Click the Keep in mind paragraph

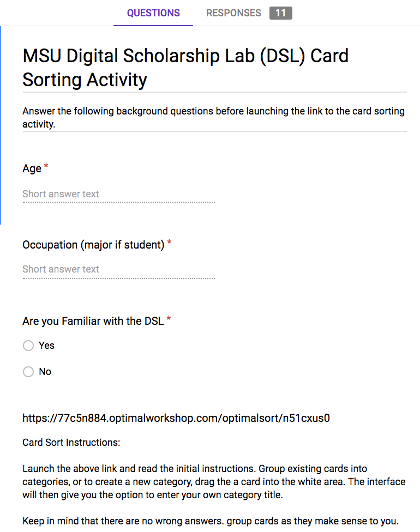[x=211, y=521]
